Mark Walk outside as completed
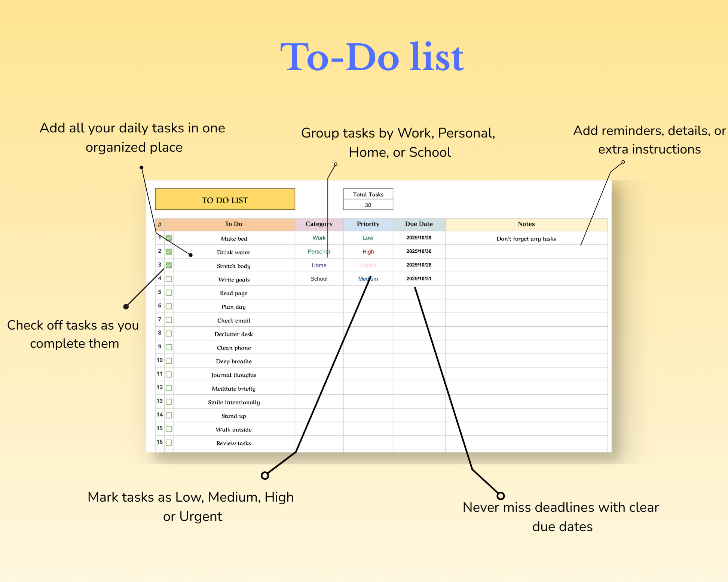Image resolution: width=728 pixels, height=582 pixels. point(169,429)
